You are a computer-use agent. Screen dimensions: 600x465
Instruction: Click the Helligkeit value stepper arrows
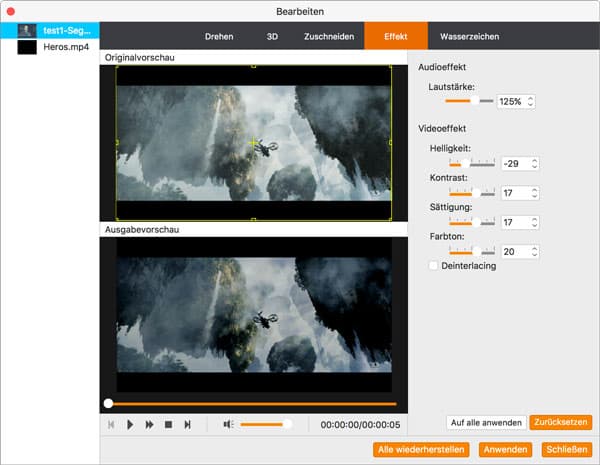(x=535, y=164)
